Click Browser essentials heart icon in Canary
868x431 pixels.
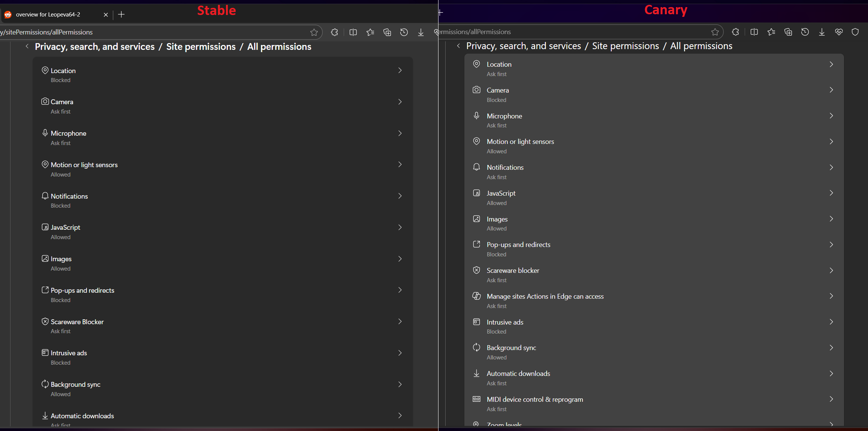(839, 32)
